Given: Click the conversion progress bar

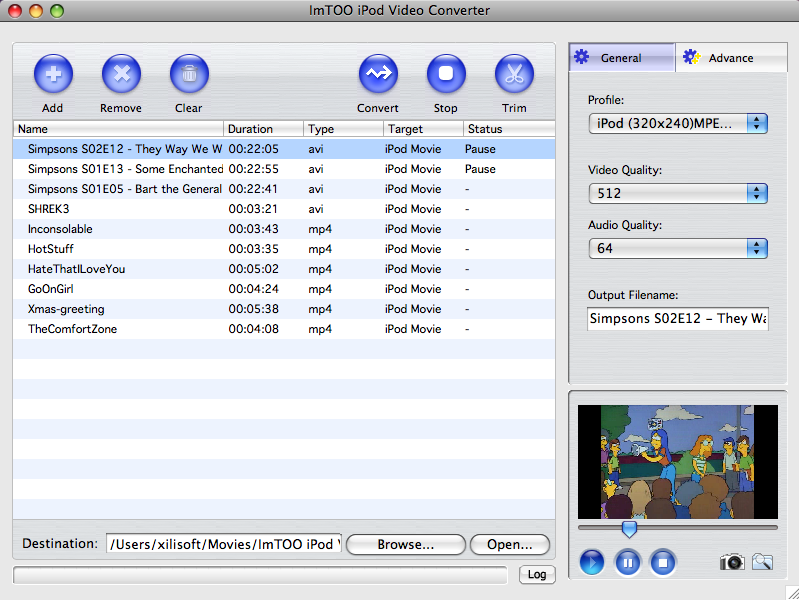Looking at the screenshot, I should 260,575.
